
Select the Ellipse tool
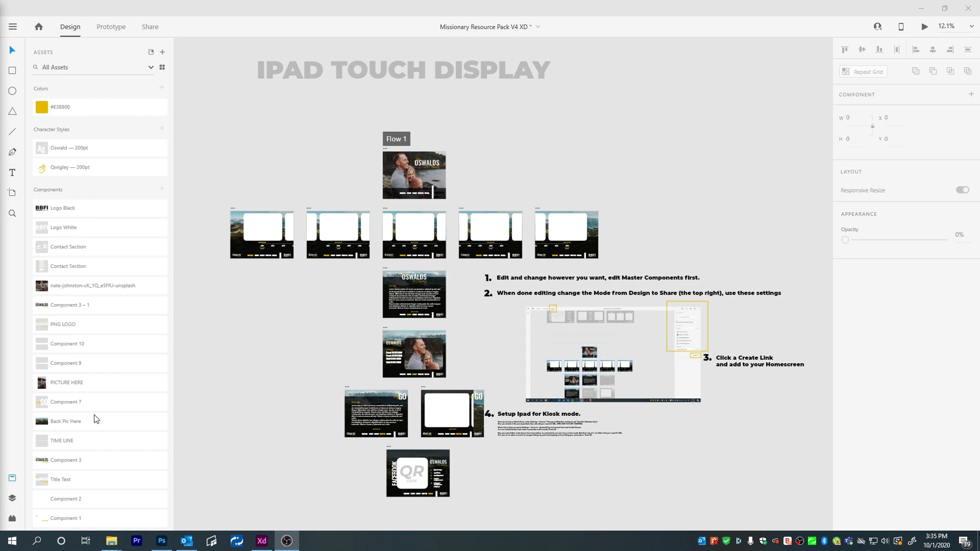12,91
